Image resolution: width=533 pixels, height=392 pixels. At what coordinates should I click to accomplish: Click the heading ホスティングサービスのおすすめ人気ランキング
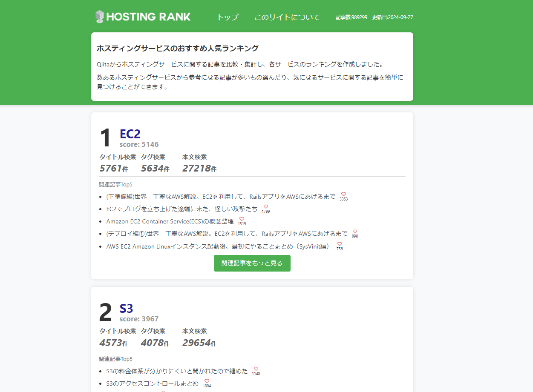(178, 48)
